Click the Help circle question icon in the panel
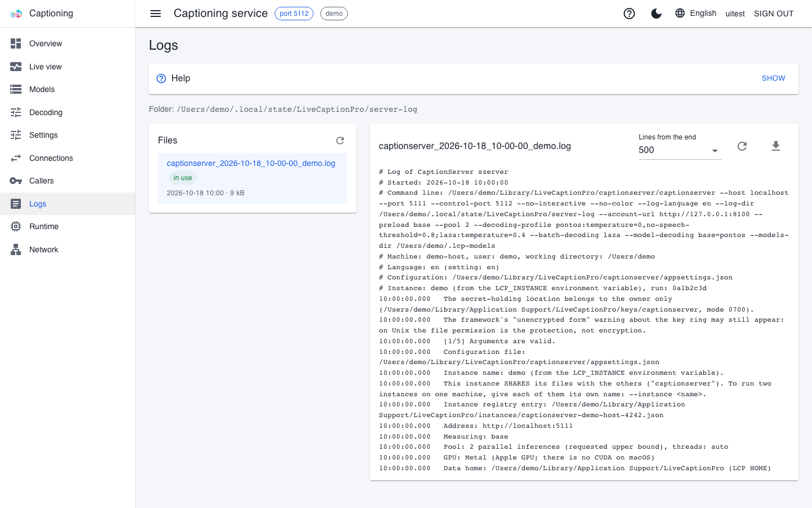This screenshot has height=508, width=812. click(161, 78)
